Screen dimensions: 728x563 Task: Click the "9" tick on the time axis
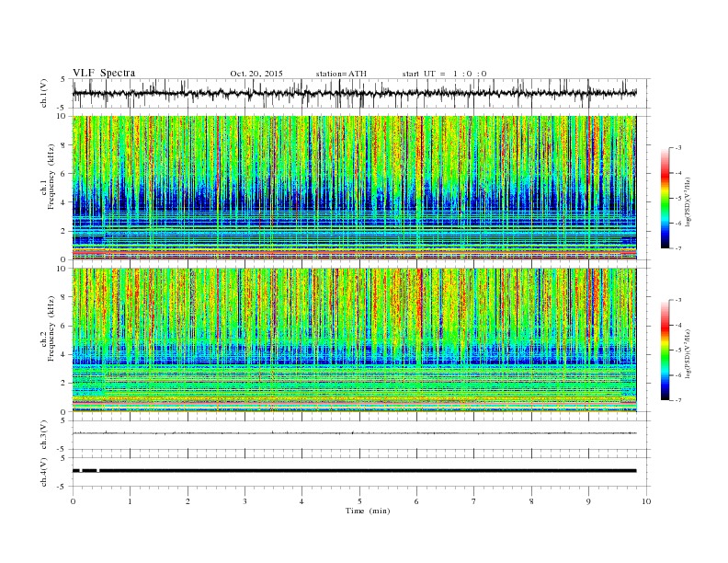[588, 501]
